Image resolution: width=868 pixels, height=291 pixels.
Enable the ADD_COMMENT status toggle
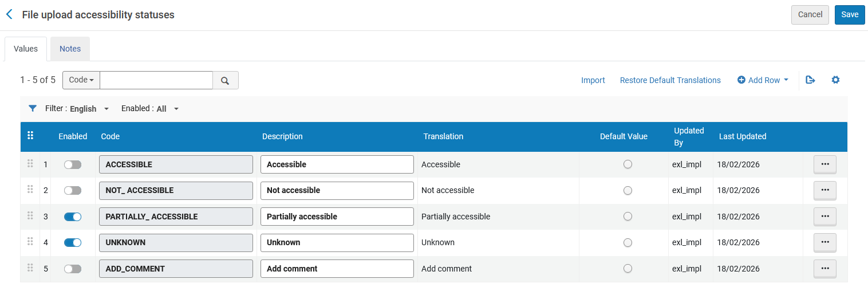point(73,269)
